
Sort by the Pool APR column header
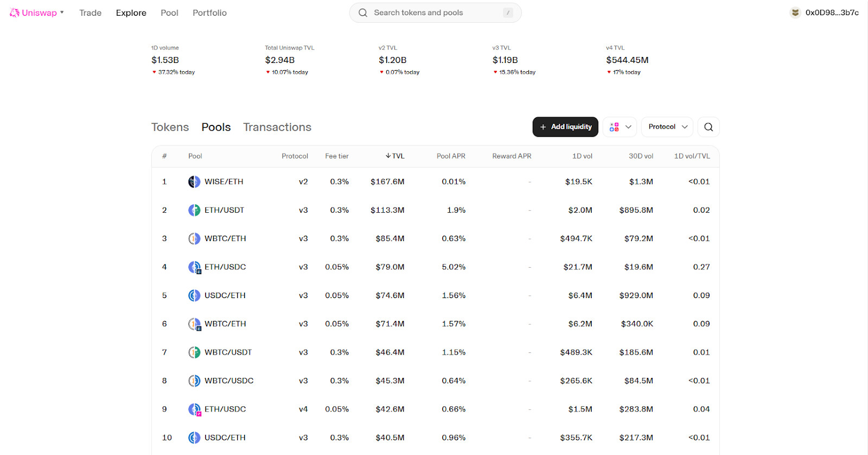click(451, 156)
